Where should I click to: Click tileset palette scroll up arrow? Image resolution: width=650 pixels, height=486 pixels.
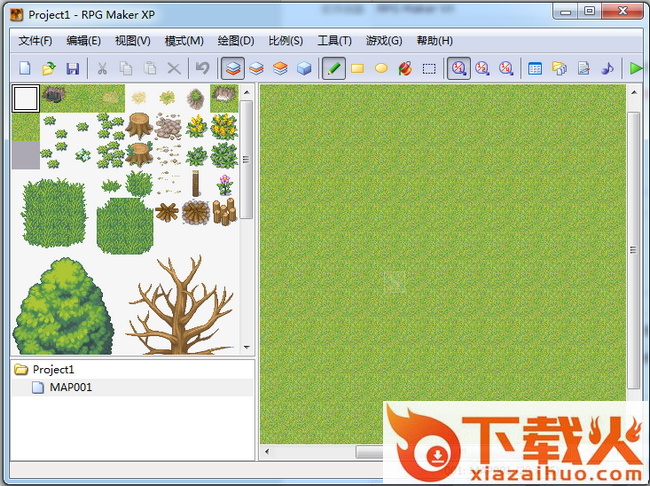pos(247,92)
